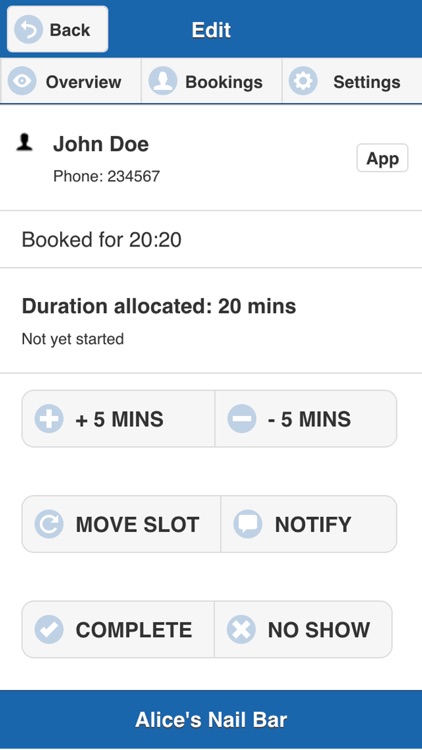Tap the App button next to John Doe

tap(382, 158)
